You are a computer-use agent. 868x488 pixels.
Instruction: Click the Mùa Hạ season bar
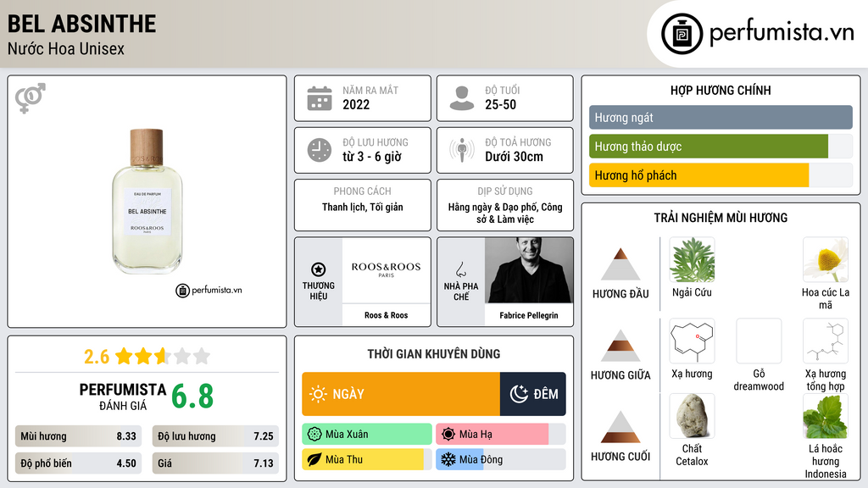click(500, 435)
